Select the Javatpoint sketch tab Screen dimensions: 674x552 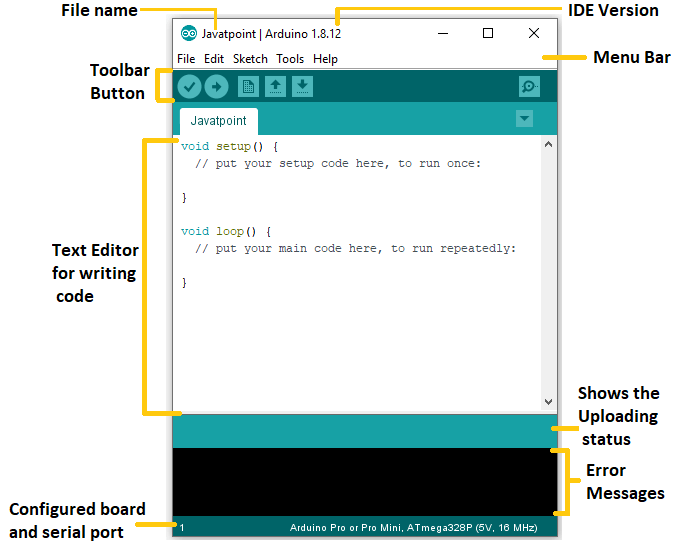[x=218, y=121]
